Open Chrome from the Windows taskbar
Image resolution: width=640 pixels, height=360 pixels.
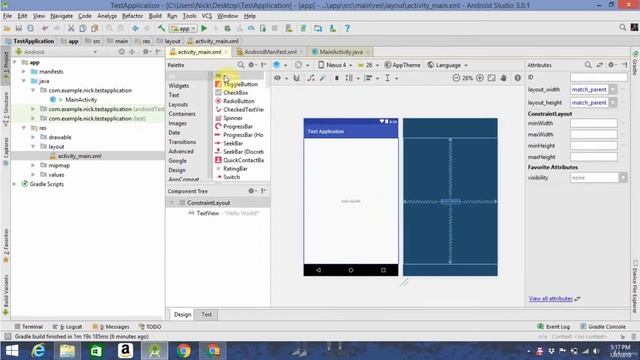point(184,351)
